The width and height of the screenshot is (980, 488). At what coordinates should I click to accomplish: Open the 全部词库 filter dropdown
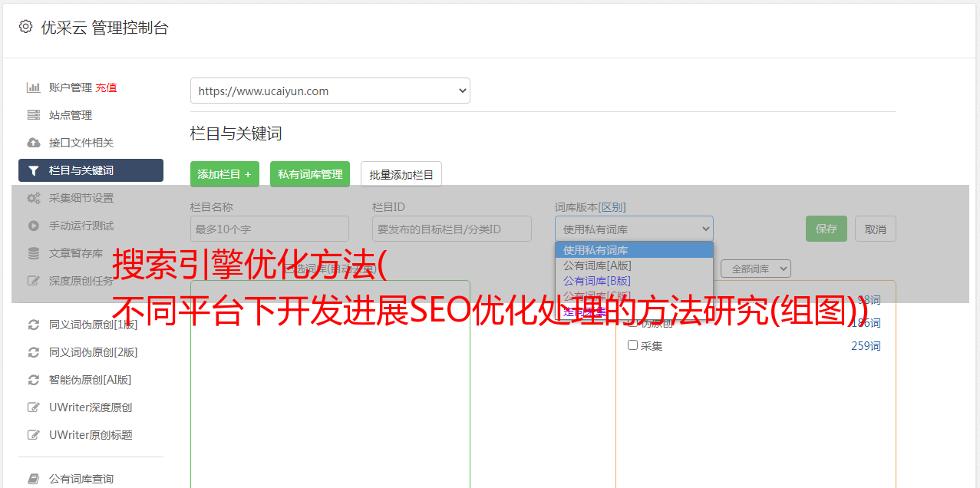pos(756,269)
